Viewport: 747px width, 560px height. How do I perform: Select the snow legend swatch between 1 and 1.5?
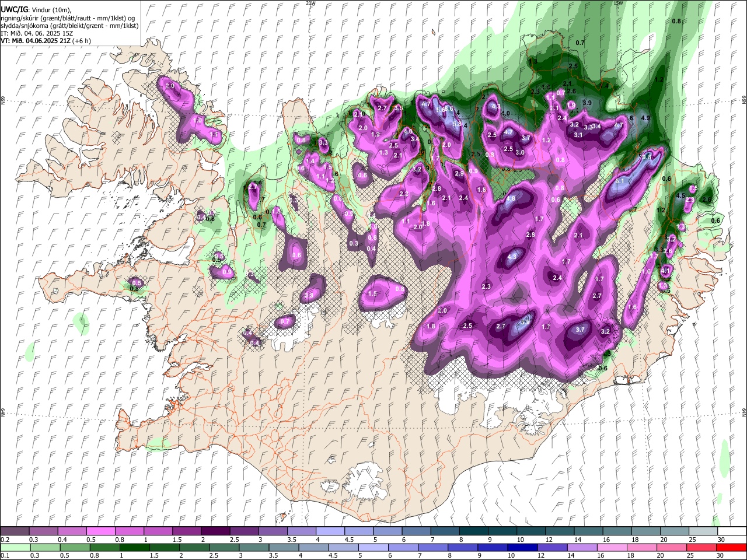(158, 531)
